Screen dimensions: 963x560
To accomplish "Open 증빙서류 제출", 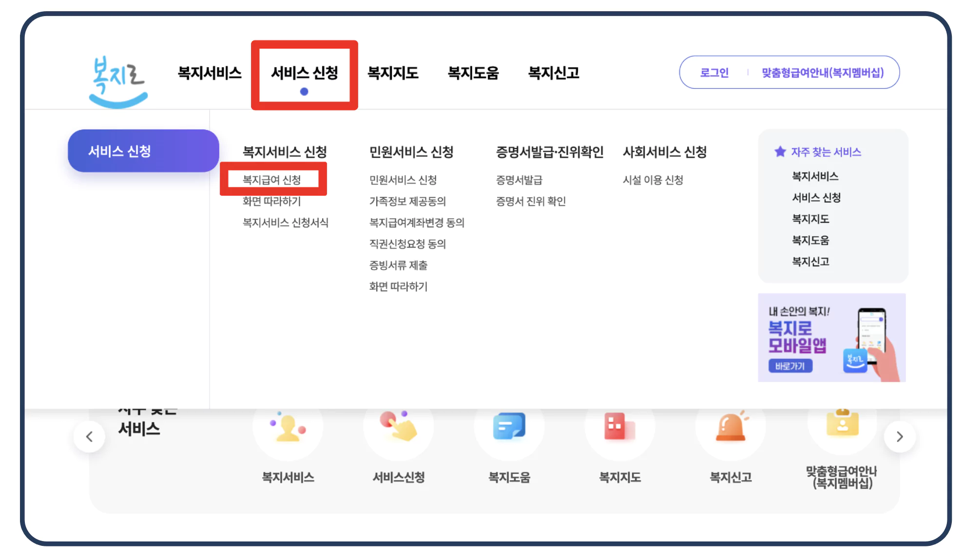I will coord(398,265).
